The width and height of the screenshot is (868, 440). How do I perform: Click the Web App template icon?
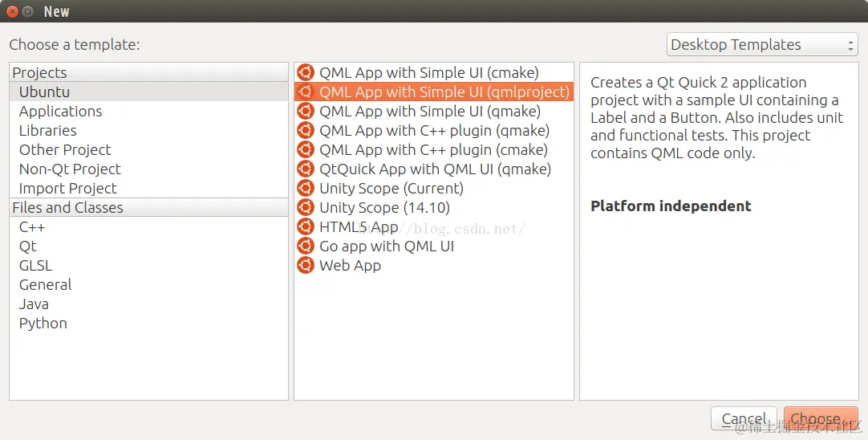[x=305, y=266]
